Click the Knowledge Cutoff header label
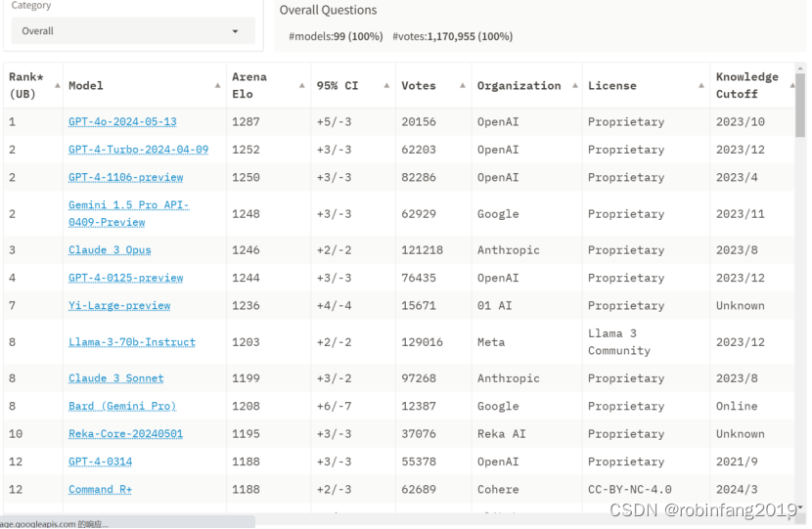This screenshot has height=529, width=812. pyautogui.click(x=747, y=85)
